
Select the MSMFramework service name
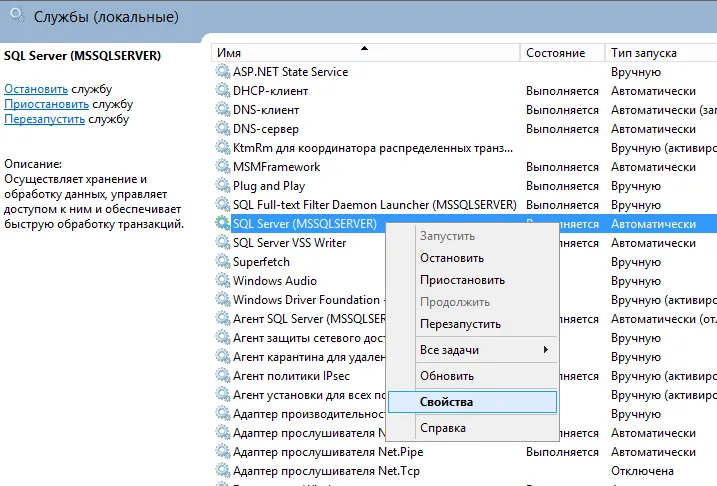pyautogui.click(x=276, y=167)
